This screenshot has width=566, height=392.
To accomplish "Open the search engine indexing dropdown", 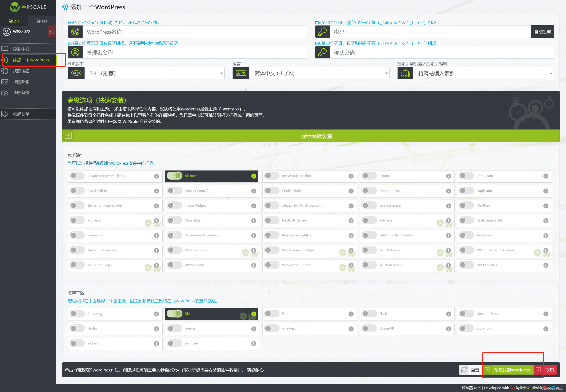I will click(x=483, y=73).
